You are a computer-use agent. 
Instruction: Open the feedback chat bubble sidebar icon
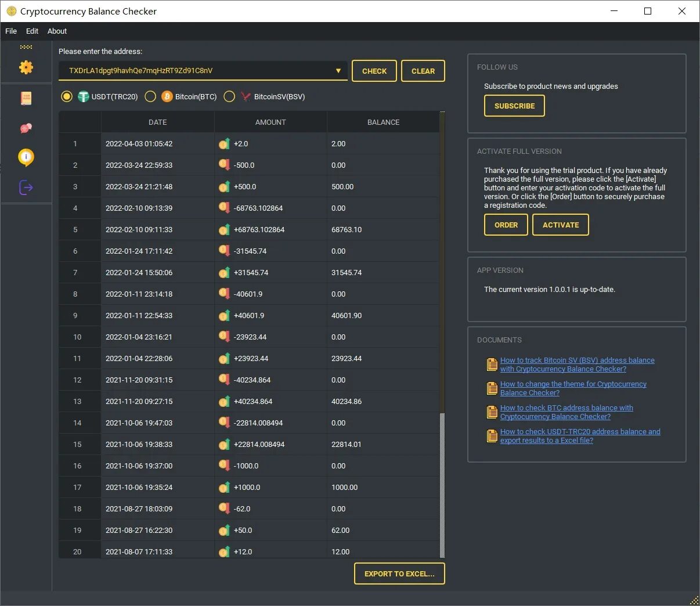[x=26, y=128]
